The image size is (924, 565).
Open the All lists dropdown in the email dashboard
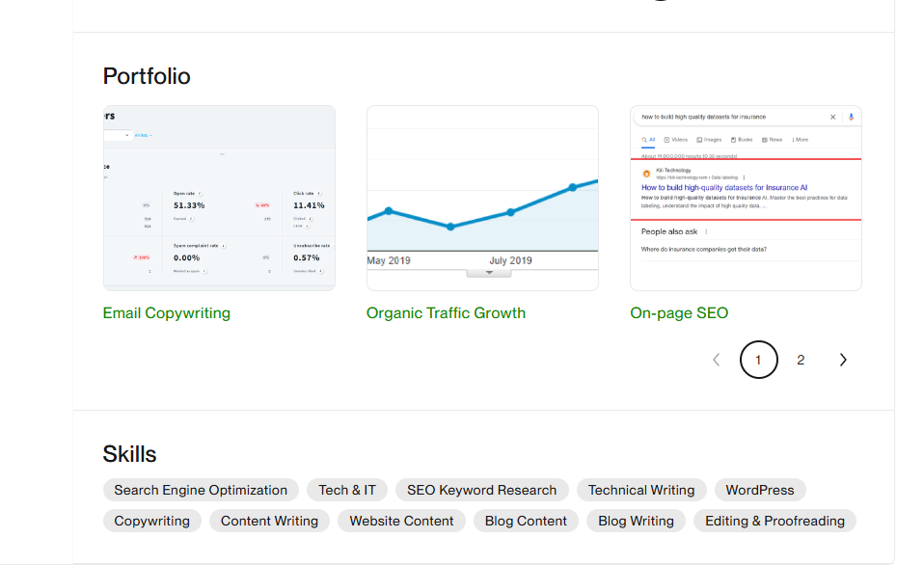pyautogui.click(x=143, y=135)
